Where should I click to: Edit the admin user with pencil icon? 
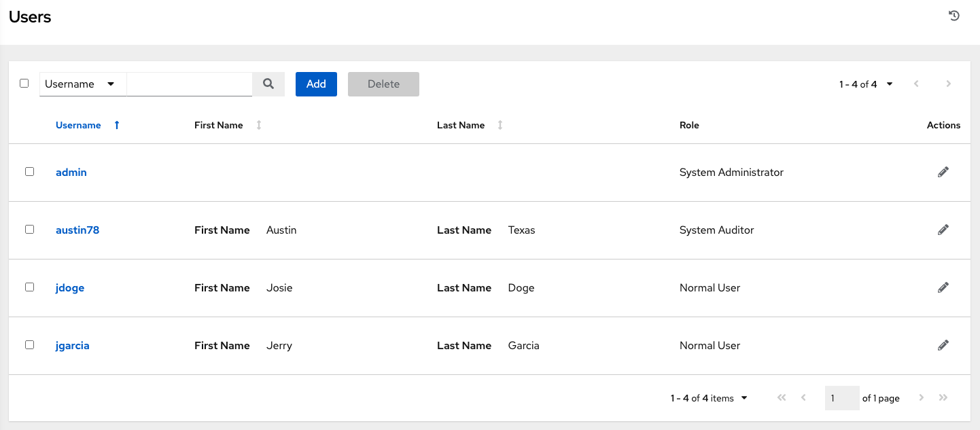[x=943, y=173]
